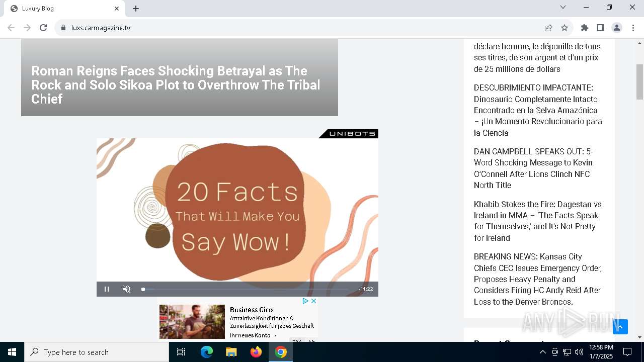
Task: Open clock showing 12:58 PM
Action: (x=601, y=352)
